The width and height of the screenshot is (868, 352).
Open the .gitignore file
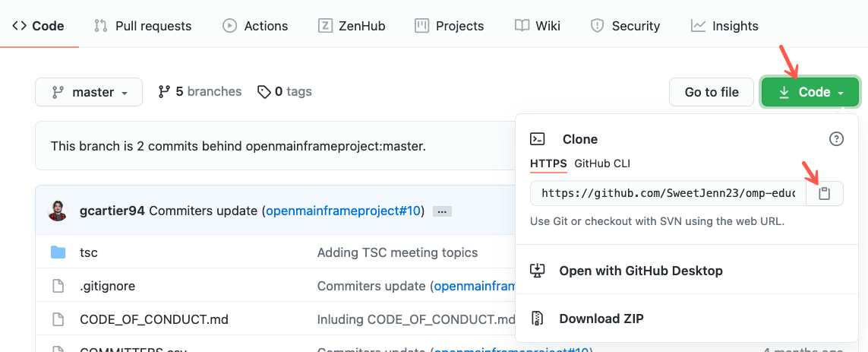tap(107, 286)
